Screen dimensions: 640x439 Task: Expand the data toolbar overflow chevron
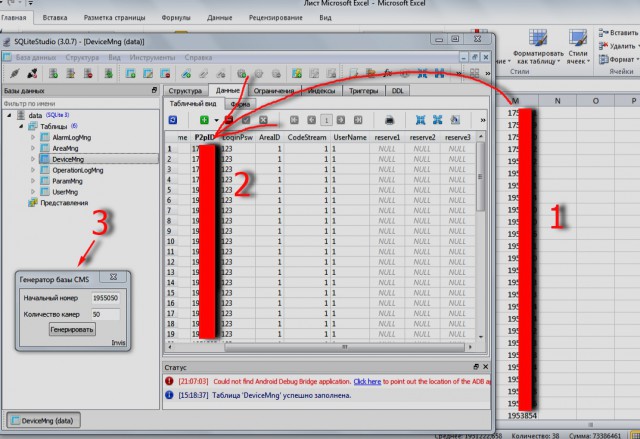pyautogui.click(x=483, y=120)
